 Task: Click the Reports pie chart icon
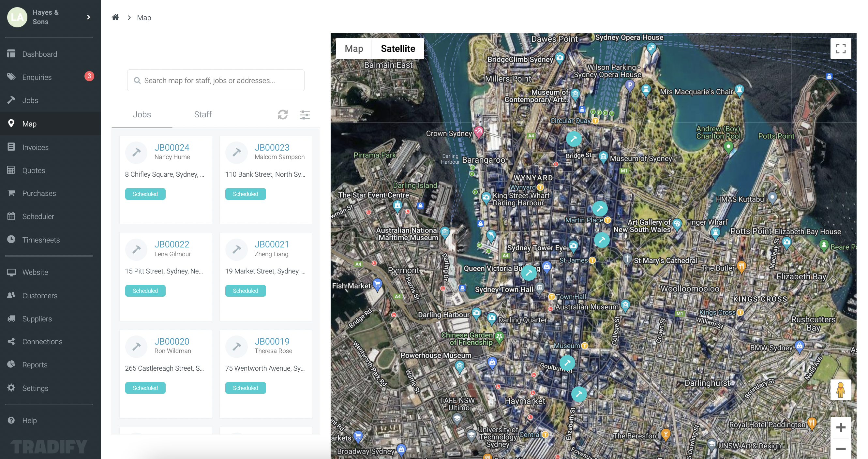(x=11, y=364)
